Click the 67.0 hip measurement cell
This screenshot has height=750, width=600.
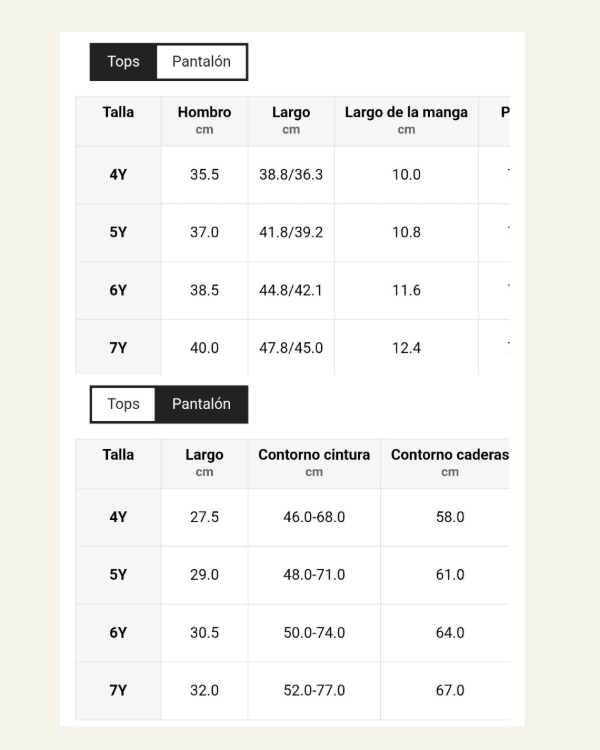click(x=450, y=692)
